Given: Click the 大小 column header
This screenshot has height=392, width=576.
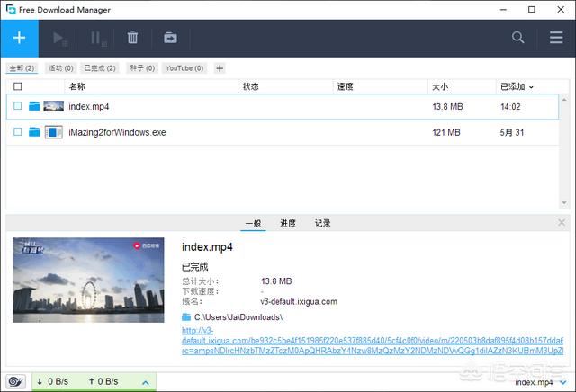Looking at the screenshot, I should pos(440,86).
